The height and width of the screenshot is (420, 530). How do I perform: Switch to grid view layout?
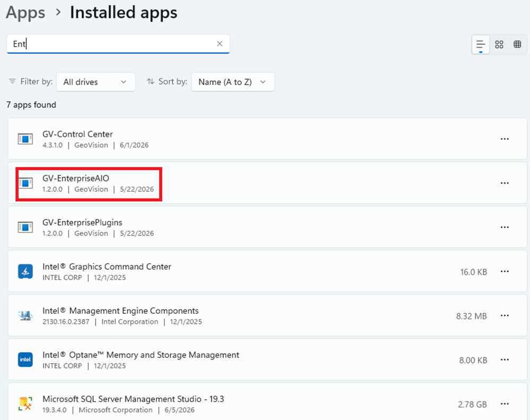(x=499, y=44)
